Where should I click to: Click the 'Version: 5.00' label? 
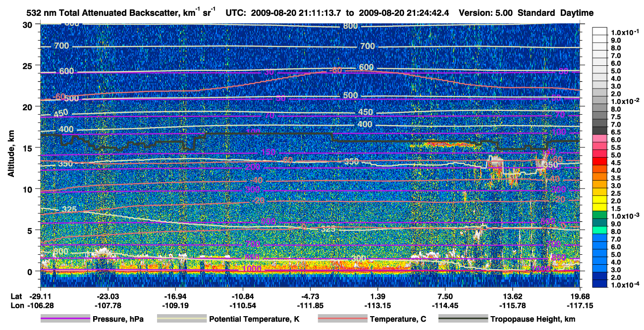pyautogui.click(x=485, y=12)
